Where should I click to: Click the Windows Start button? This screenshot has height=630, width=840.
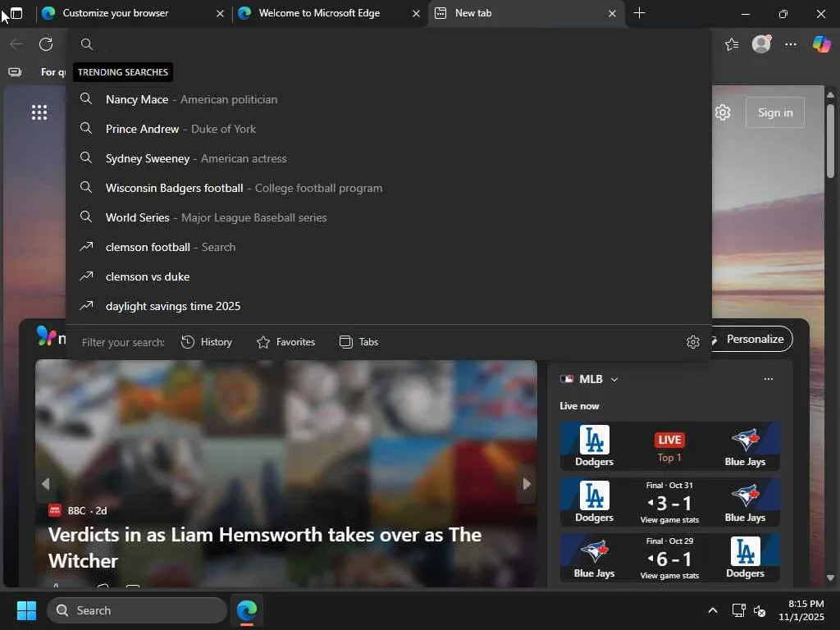pyautogui.click(x=26, y=610)
